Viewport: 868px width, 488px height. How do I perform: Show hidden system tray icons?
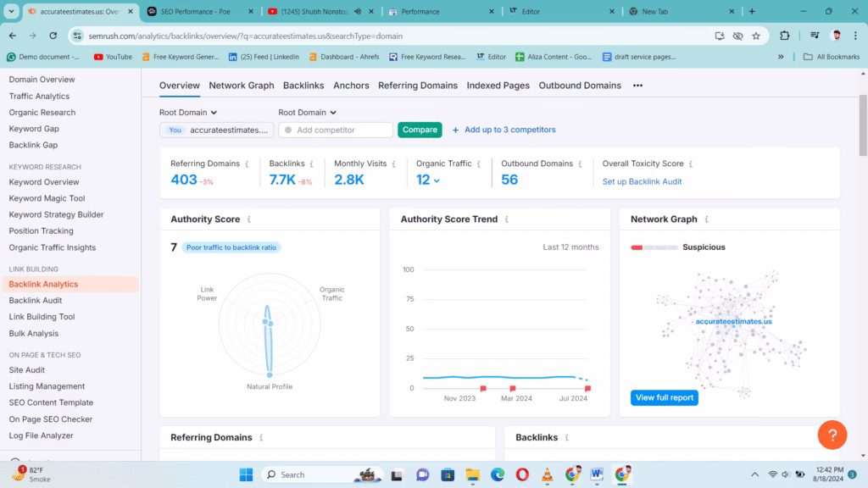(754, 474)
